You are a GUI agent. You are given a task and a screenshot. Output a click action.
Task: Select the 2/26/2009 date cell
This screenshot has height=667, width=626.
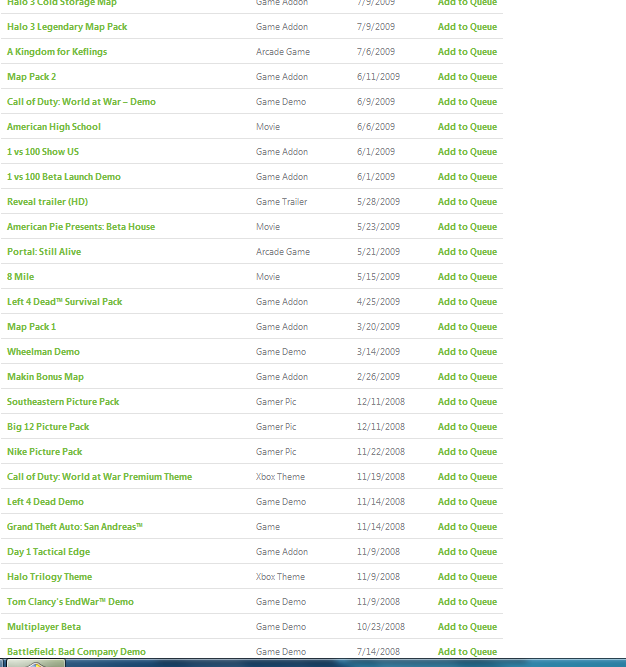tap(378, 377)
